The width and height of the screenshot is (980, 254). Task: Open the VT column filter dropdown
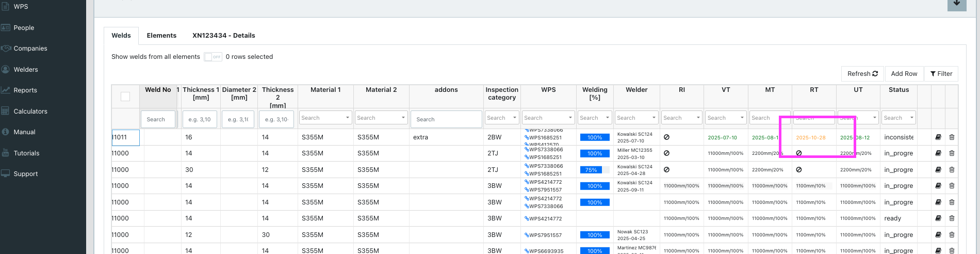[x=725, y=118]
